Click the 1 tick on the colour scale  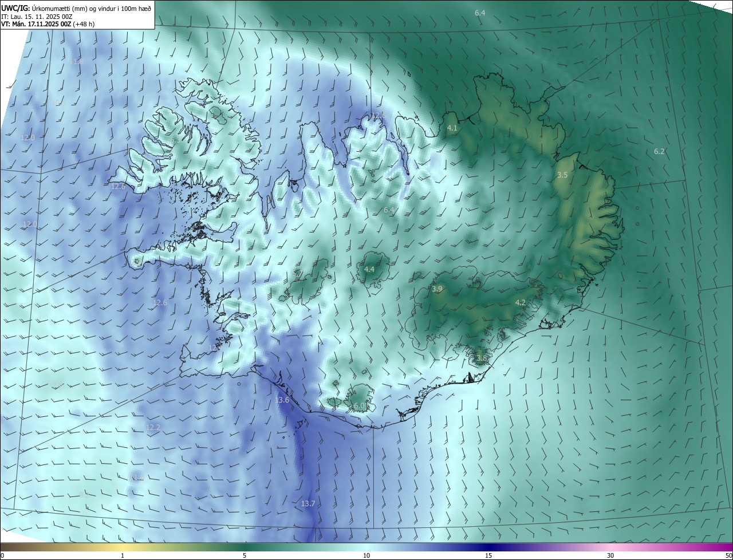coord(123,555)
